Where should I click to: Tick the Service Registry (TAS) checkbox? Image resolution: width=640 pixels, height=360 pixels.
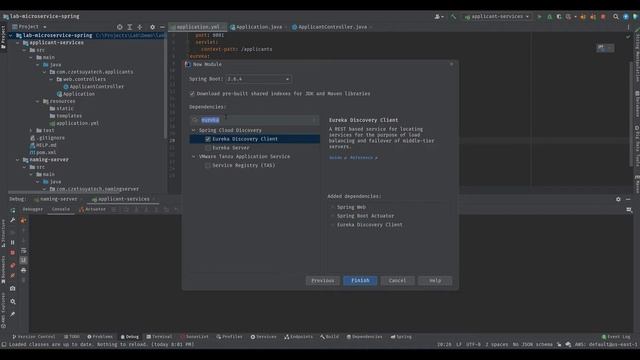click(208, 165)
